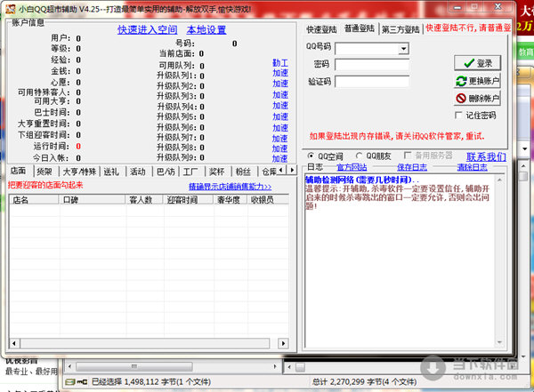Click the tab strip right scroll arrow

pos(292,170)
